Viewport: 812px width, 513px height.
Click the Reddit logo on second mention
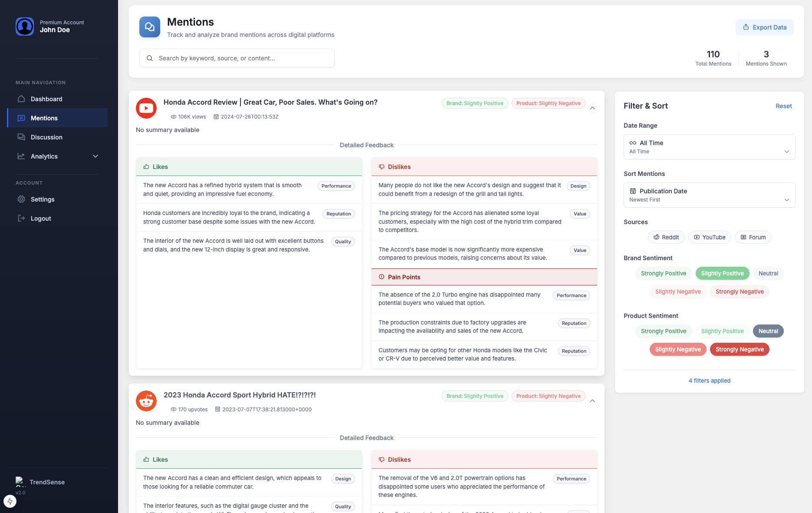click(146, 401)
